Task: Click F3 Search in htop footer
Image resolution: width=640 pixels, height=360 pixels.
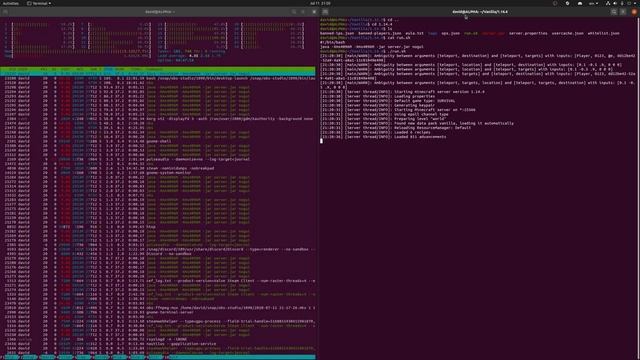Action: point(46,357)
